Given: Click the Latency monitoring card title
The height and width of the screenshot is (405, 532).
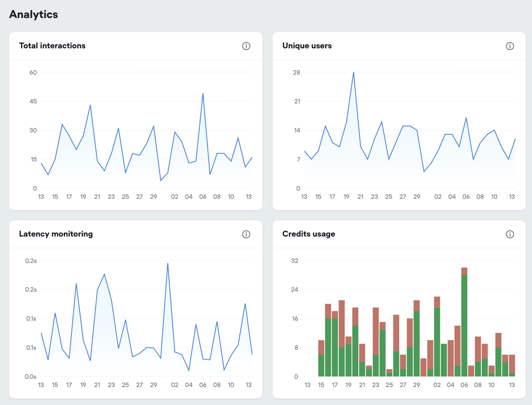Looking at the screenshot, I should [56, 234].
